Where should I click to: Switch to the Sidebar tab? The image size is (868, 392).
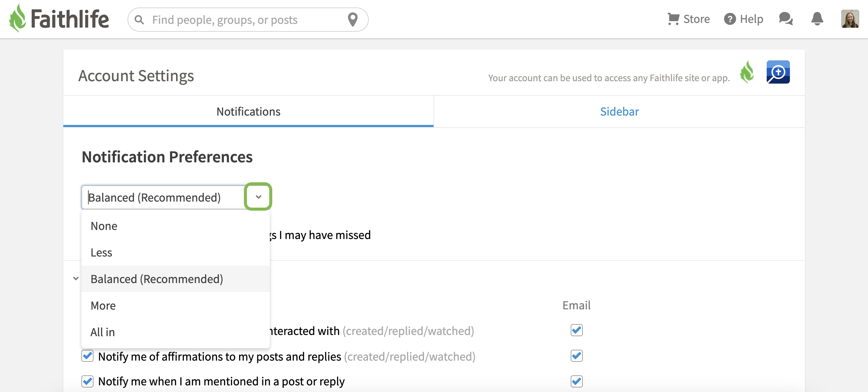point(619,111)
